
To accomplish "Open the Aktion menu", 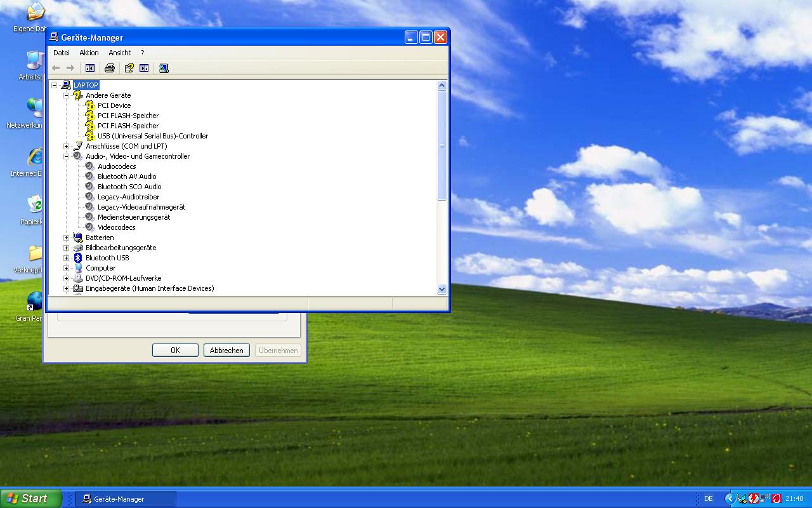I will point(89,53).
